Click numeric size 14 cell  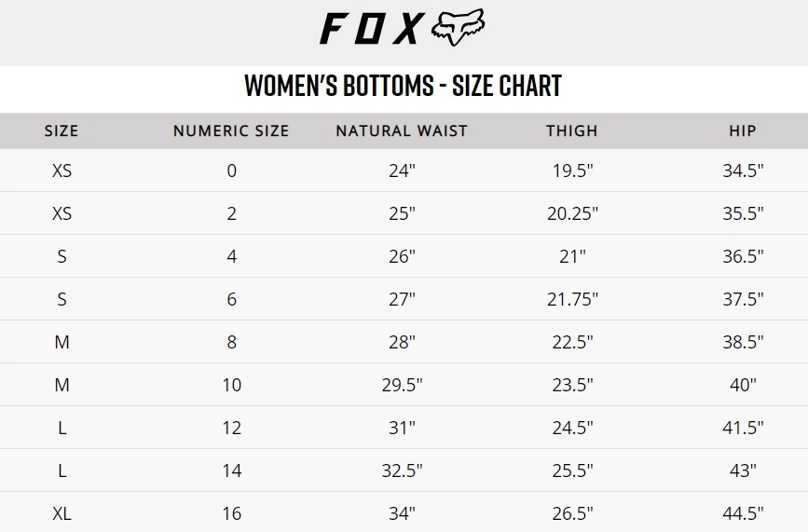tap(231, 471)
